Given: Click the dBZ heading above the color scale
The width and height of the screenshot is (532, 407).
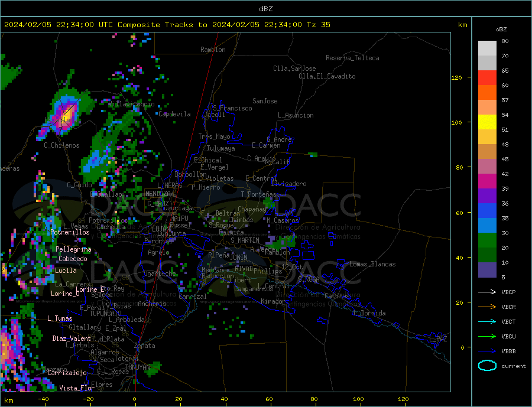Looking at the screenshot, I should coord(501,30).
